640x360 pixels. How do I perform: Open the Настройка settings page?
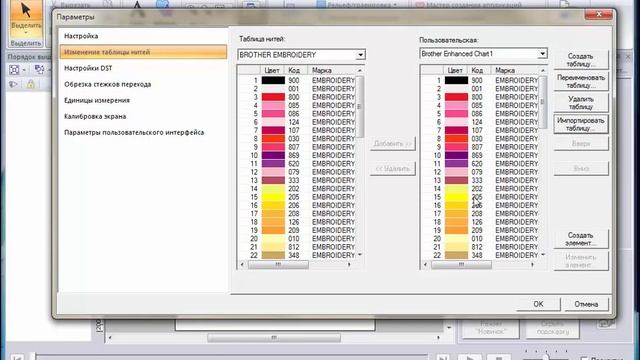point(81,36)
